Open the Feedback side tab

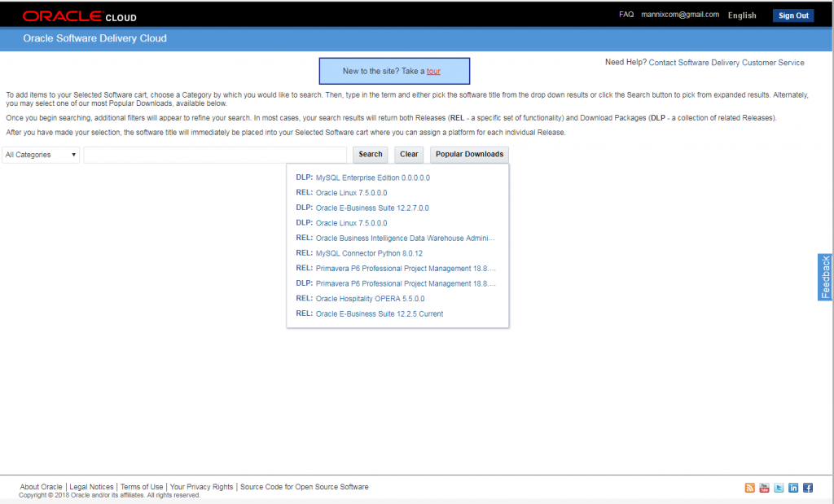click(x=825, y=277)
